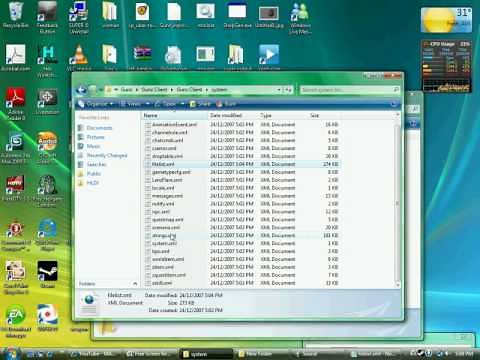This screenshot has height=360, width=480.
Task: Open the WinRAR archive desktop icon
Action: click(143, 57)
